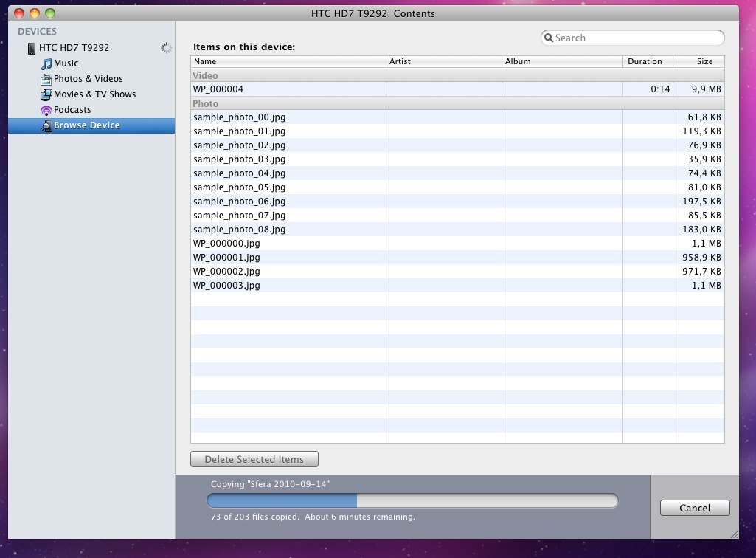Click the Video group header row

click(457, 75)
